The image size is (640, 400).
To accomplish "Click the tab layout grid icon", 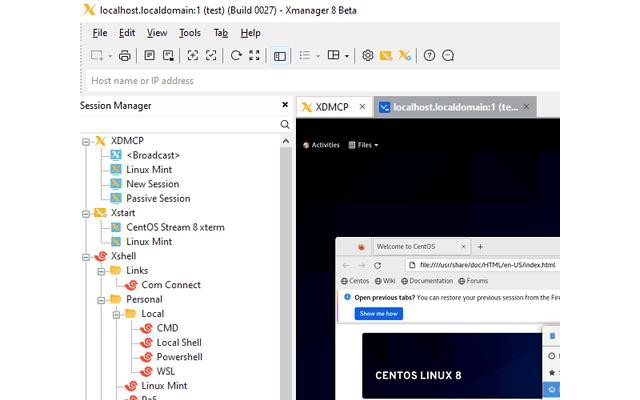I will 334,55.
